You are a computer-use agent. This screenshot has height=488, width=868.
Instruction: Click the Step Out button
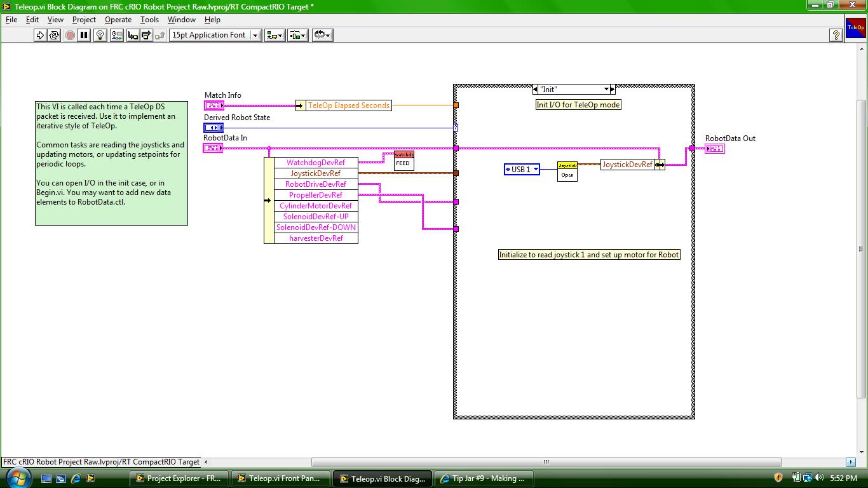click(161, 36)
